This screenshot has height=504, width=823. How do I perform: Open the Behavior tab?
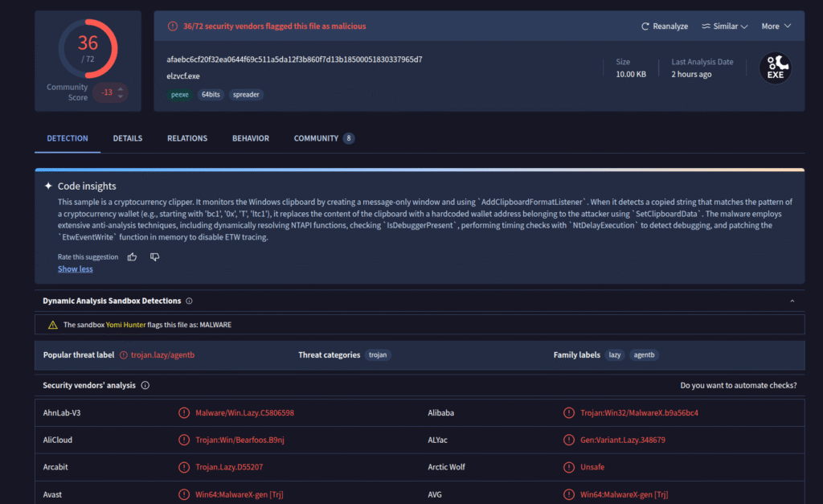pyautogui.click(x=251, y=138)
